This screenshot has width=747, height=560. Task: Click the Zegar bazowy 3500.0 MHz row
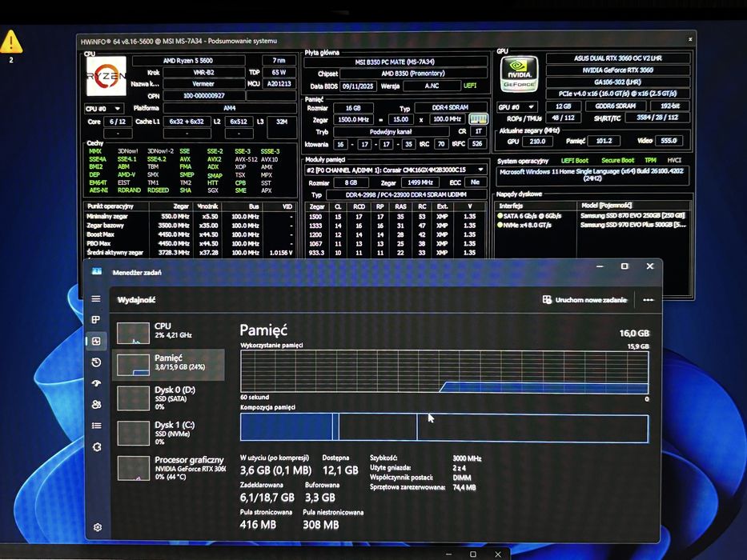(190, 226)
